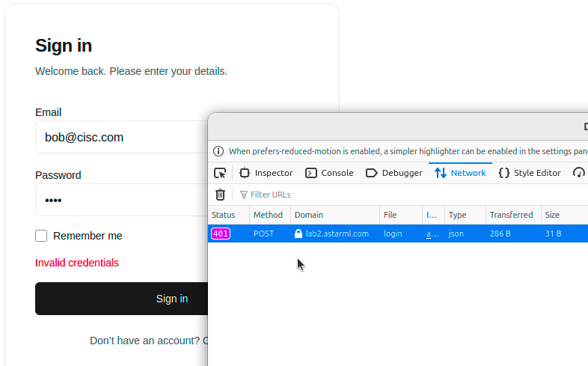Click the 31 B size cell

pos(565,234)
